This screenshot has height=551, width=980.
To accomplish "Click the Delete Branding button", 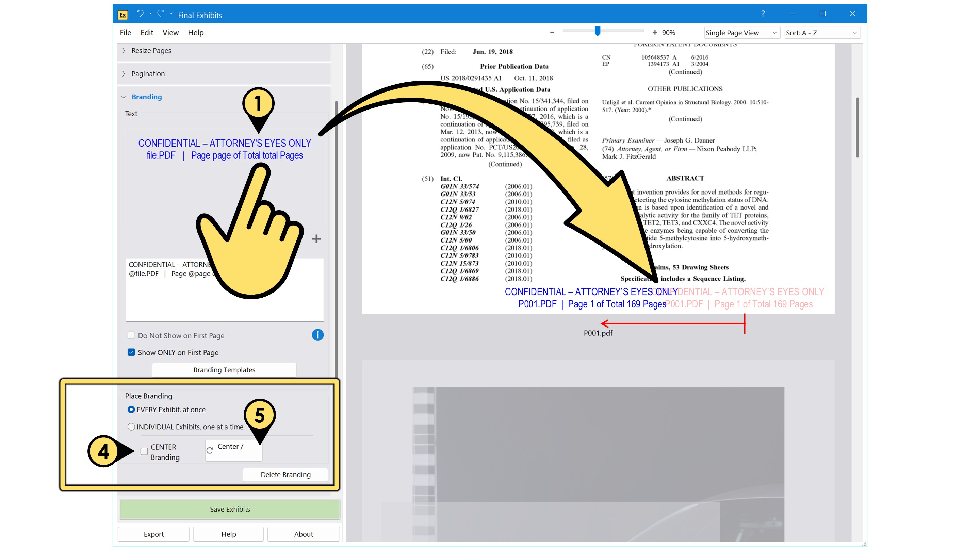I will [285, 474].
